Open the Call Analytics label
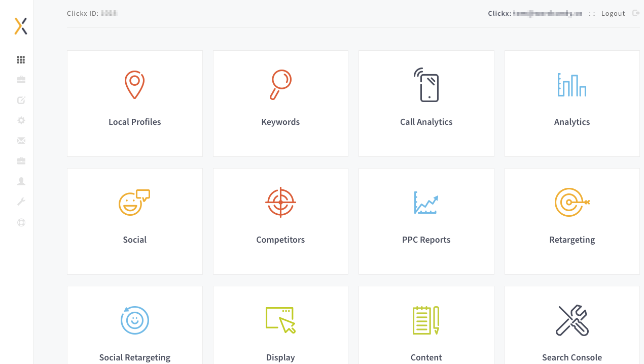 click(x=426, y=122)
